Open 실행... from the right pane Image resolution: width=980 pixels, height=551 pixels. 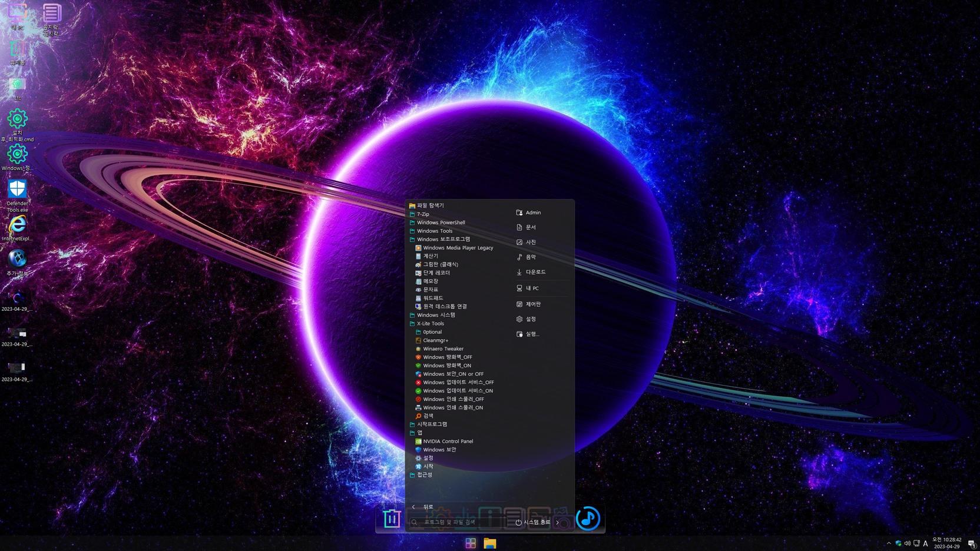coord(527,334)
